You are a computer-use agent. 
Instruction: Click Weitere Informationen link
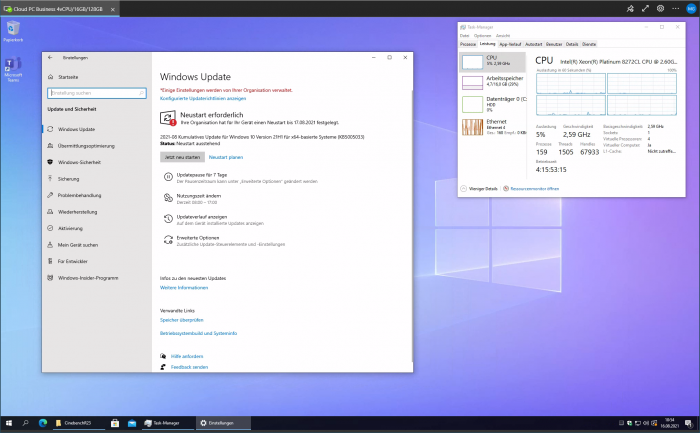click(184, 287)
